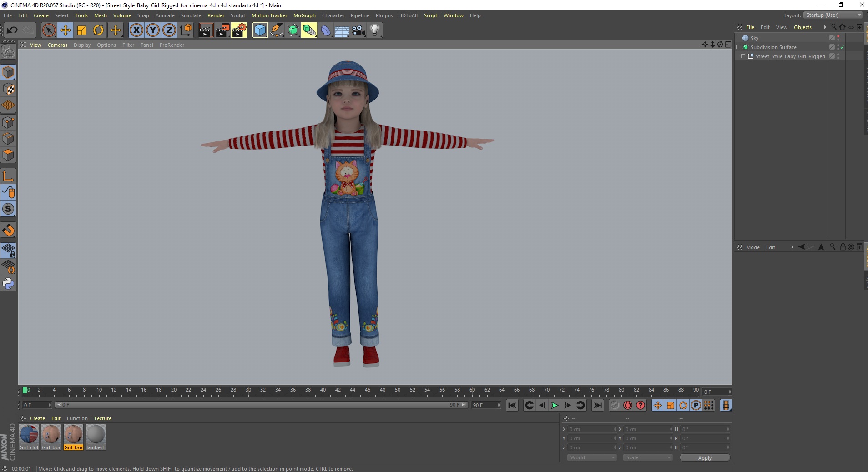This screenshot has width=868, height=472.
Task: Switch to Texture mode icon
Action: (8, 89)
